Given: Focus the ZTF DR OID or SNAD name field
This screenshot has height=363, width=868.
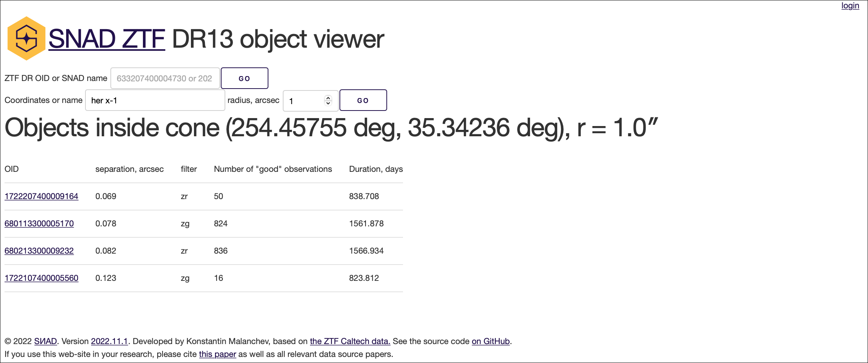Looking at the screenshot, I should point(165,78).
